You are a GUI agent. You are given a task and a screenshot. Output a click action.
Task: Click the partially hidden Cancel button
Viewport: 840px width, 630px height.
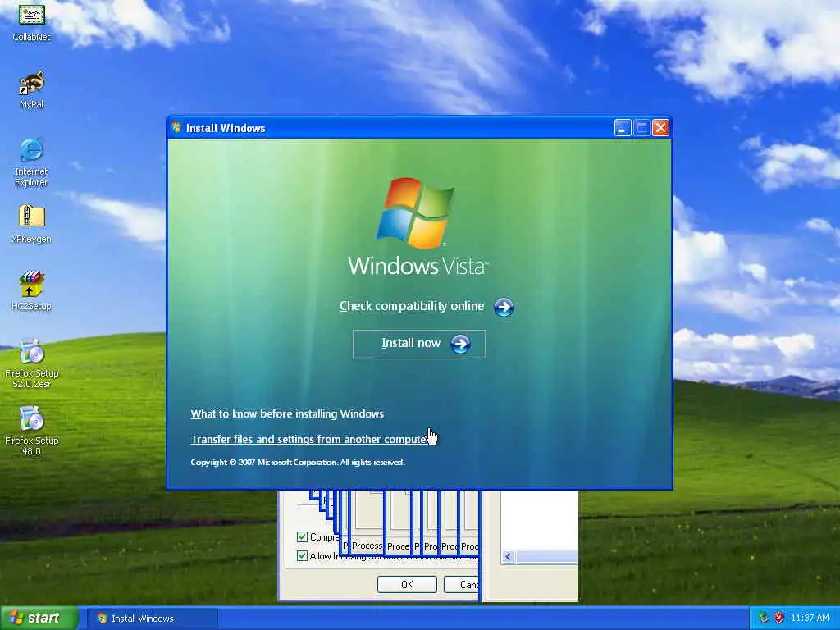point(462,584)
